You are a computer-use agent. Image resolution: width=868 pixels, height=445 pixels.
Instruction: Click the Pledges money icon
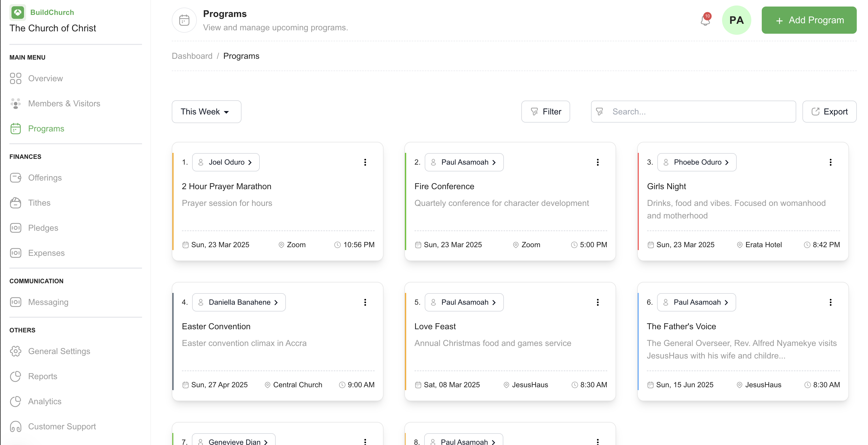(15, 228)
